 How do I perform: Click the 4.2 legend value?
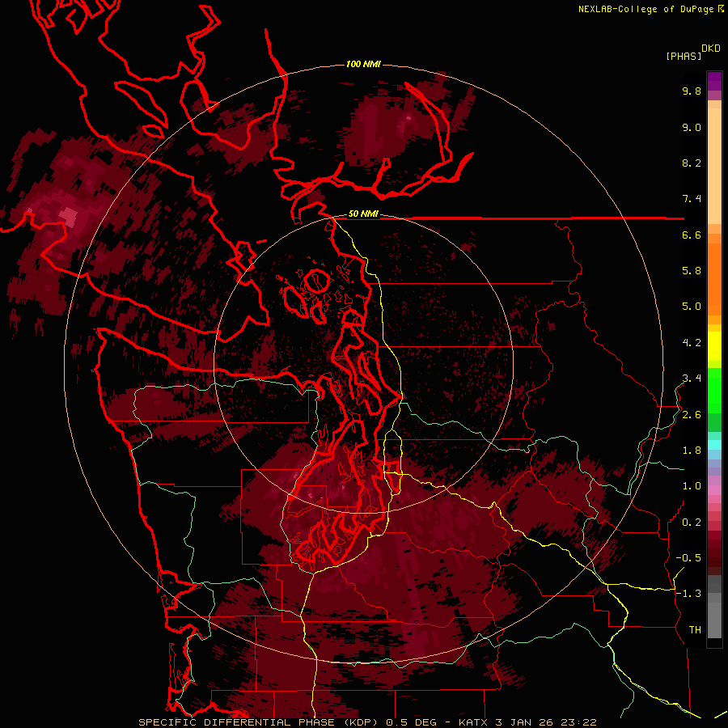click(692, 343)
